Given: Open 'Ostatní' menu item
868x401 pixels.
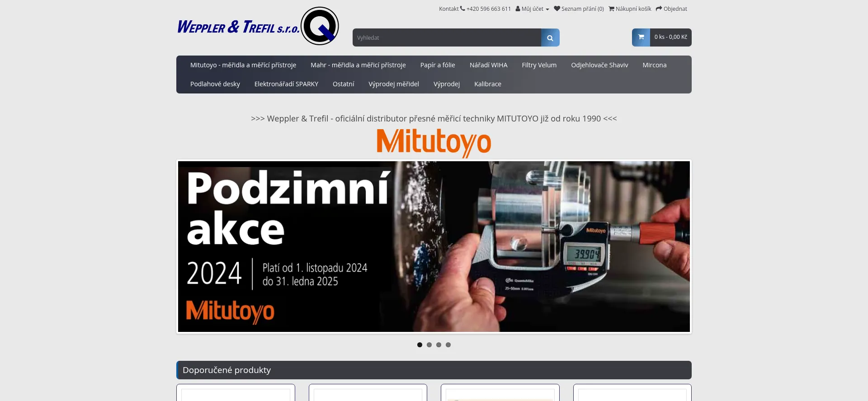Looking at the screenshot, I should point(343,84).
